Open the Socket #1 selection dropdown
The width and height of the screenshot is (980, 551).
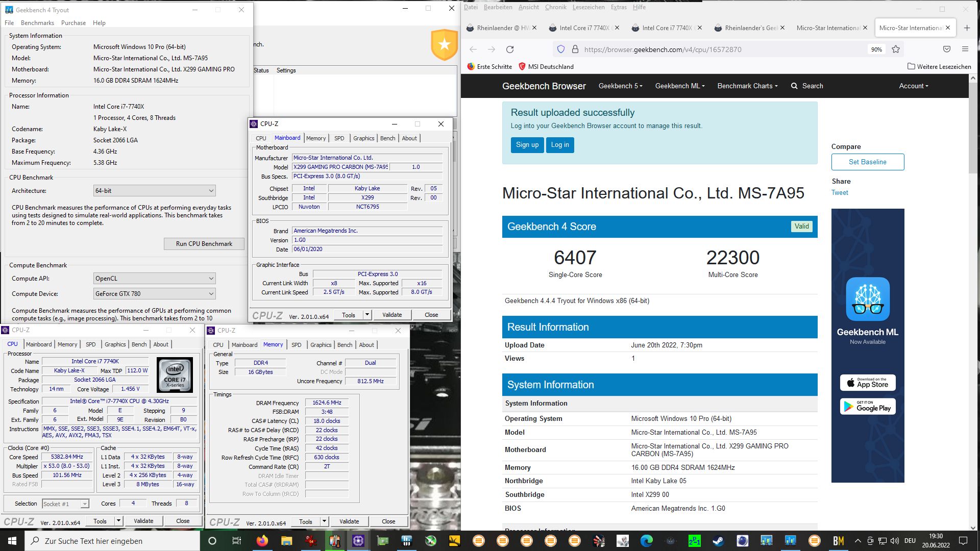coord(65,504)
